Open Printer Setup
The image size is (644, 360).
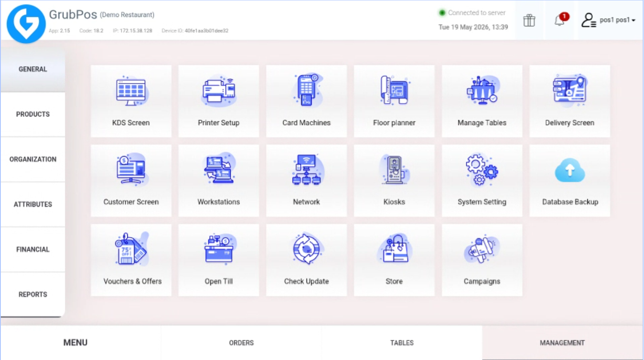(x=219, y=101)
